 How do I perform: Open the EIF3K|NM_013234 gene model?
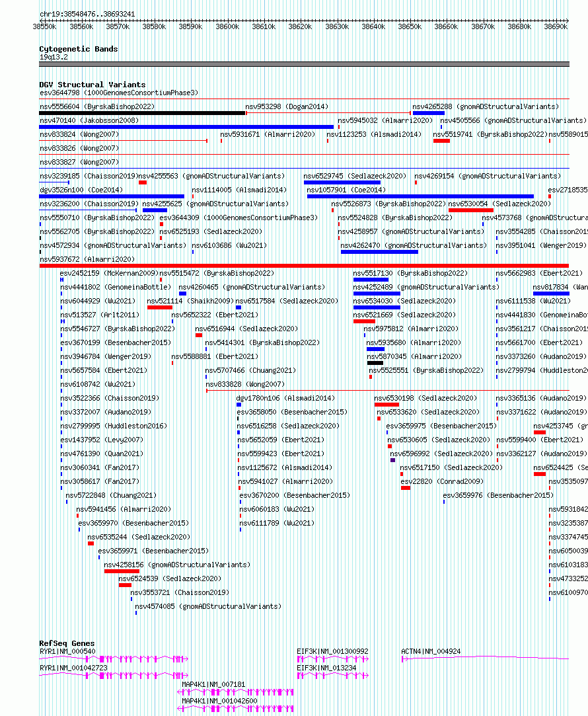click(x=333, y=676)
